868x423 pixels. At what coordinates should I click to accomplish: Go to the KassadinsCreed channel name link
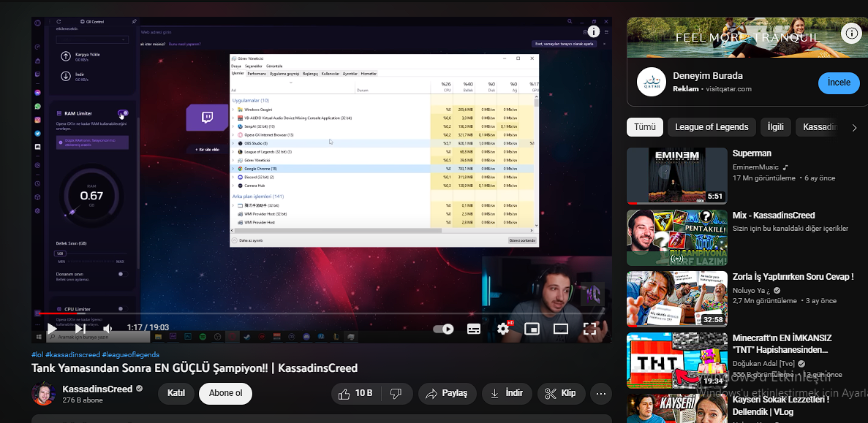97,389
